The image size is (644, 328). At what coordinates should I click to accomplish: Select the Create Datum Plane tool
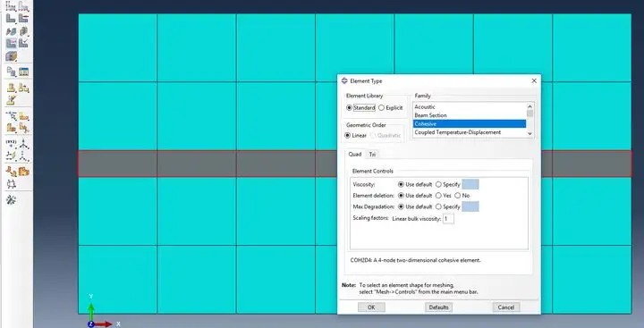click(11, 156)
